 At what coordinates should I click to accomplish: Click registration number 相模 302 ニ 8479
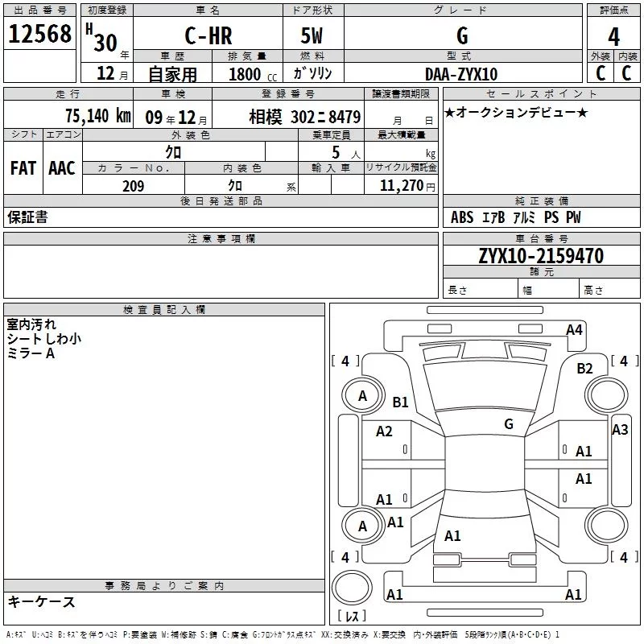pos(305,117)
